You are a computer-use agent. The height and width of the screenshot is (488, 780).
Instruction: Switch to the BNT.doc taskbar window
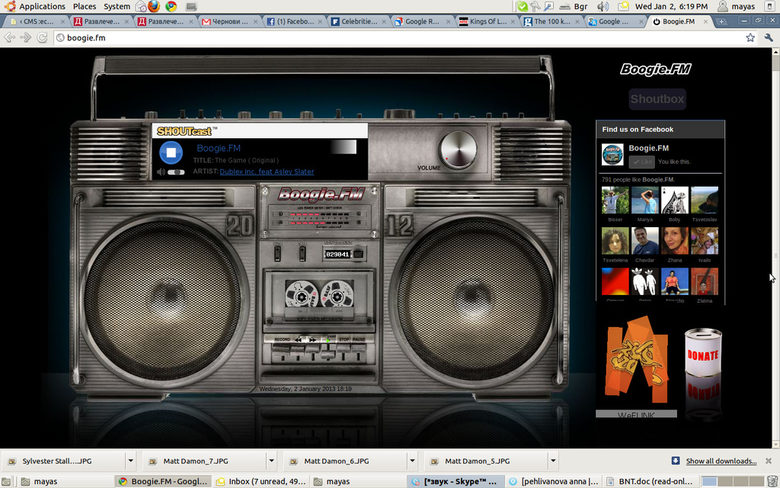[651, 482]
